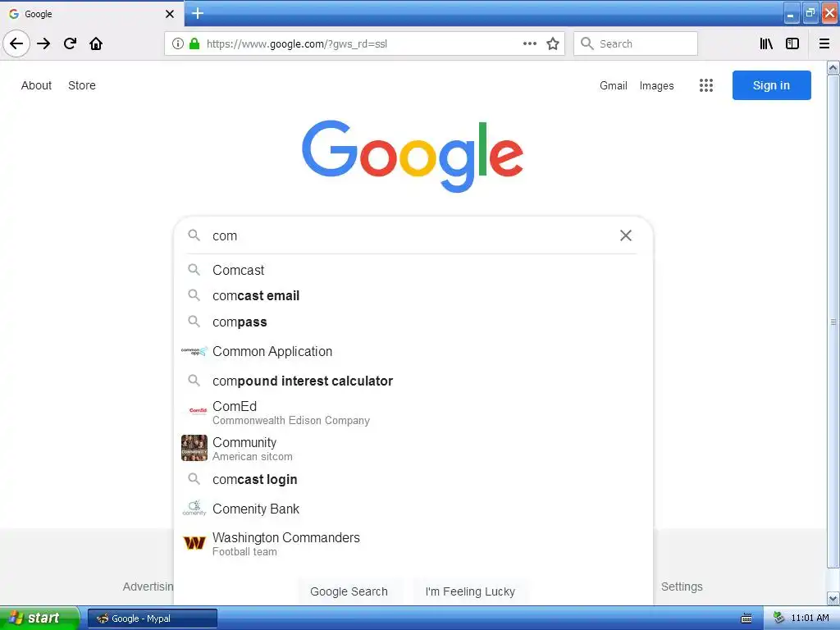The height and width of the screenshot is (630, 840).
Task: Select Common Application suggestion
Action: pyautogui.click(x=413, y=351)
